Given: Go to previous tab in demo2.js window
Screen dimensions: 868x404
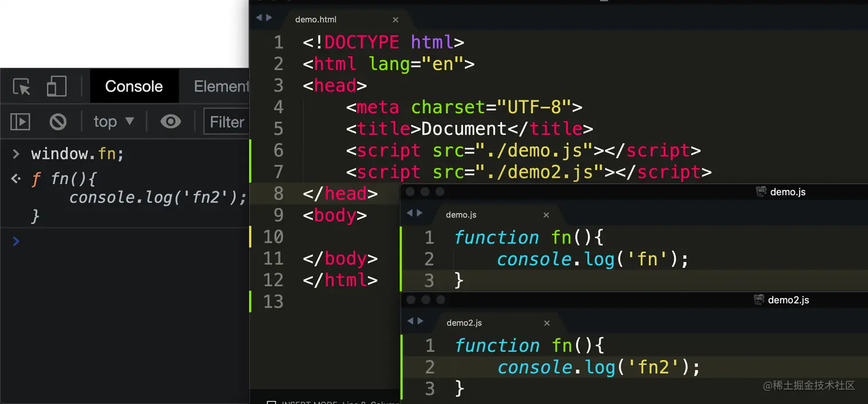Looking at the screenshot, I should pos(410,321).
